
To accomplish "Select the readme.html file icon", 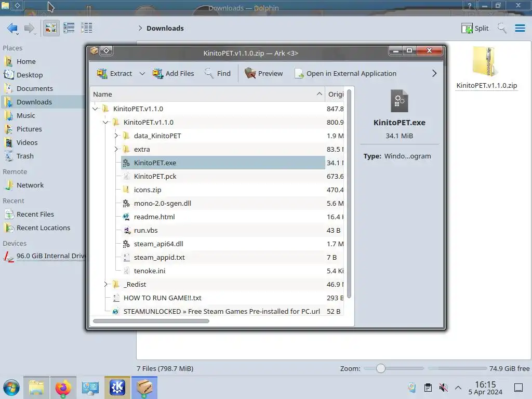I will coord(126,217).
